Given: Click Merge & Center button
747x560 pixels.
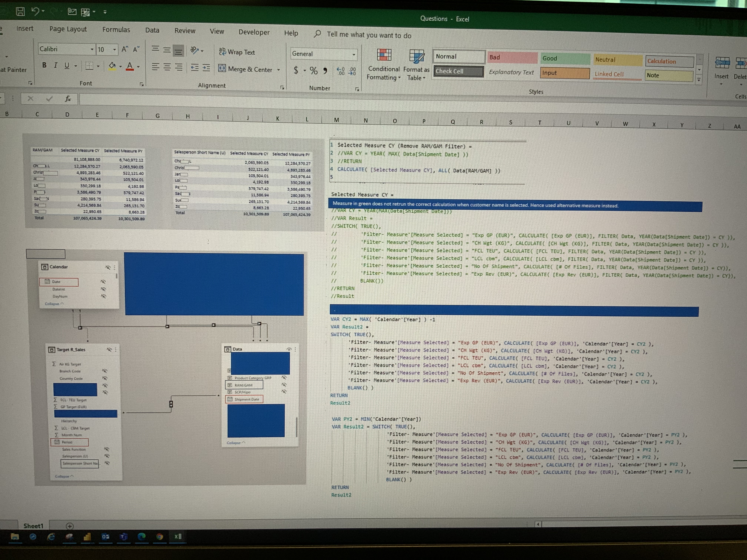Looking at the screenshot, I should (x=245, y=69).
